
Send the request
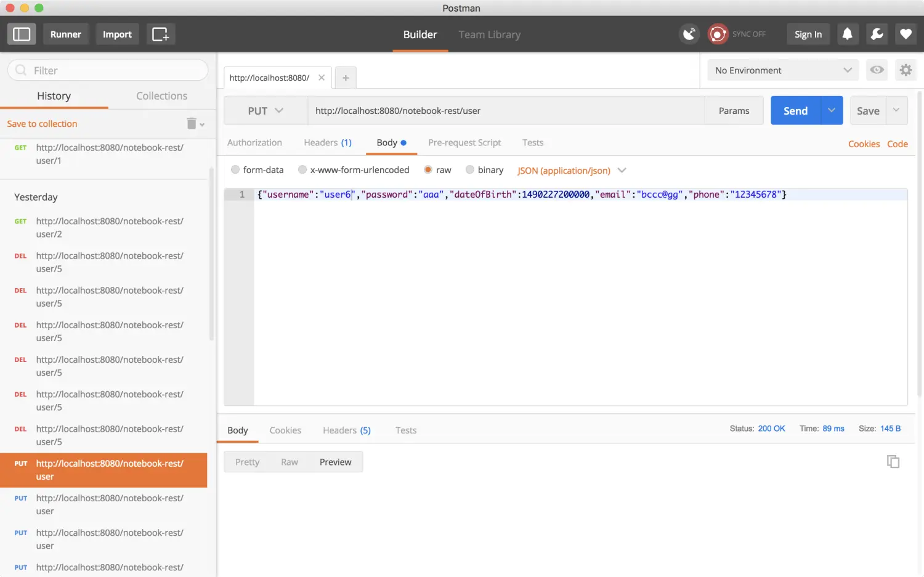coord(795,110)
